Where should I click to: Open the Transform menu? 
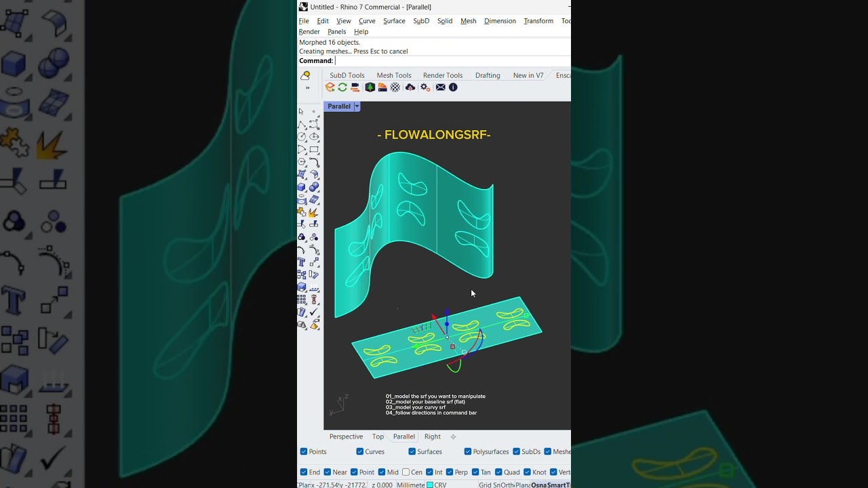pyautogui.click(x=538, y=21)
